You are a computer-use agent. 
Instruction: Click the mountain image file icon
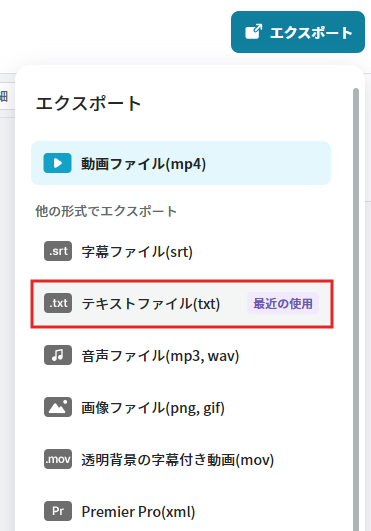(x=58, y=407)
